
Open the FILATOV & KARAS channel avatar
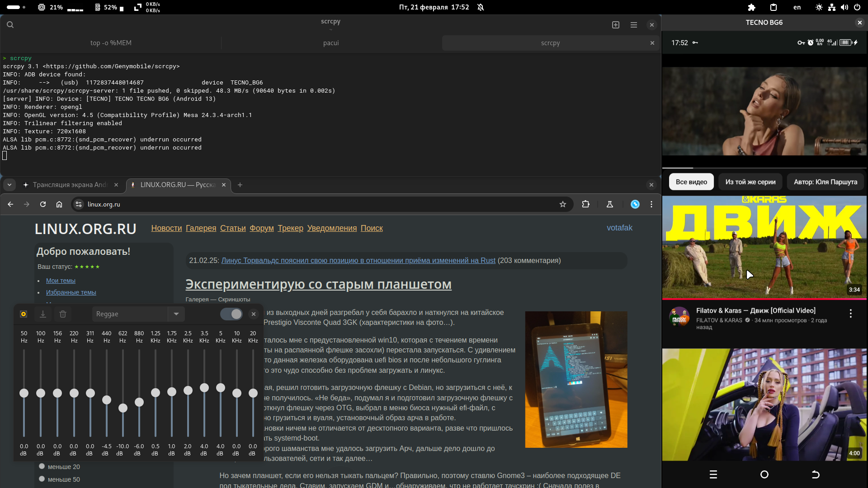click(679, 317)
